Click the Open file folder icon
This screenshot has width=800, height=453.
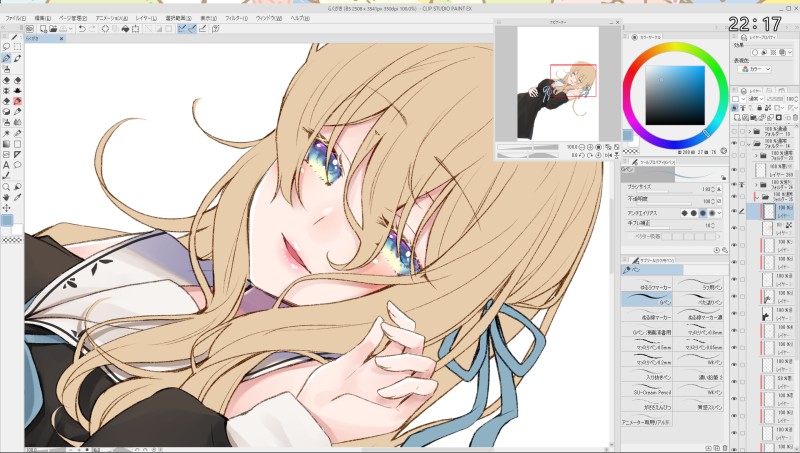point(53,29)
